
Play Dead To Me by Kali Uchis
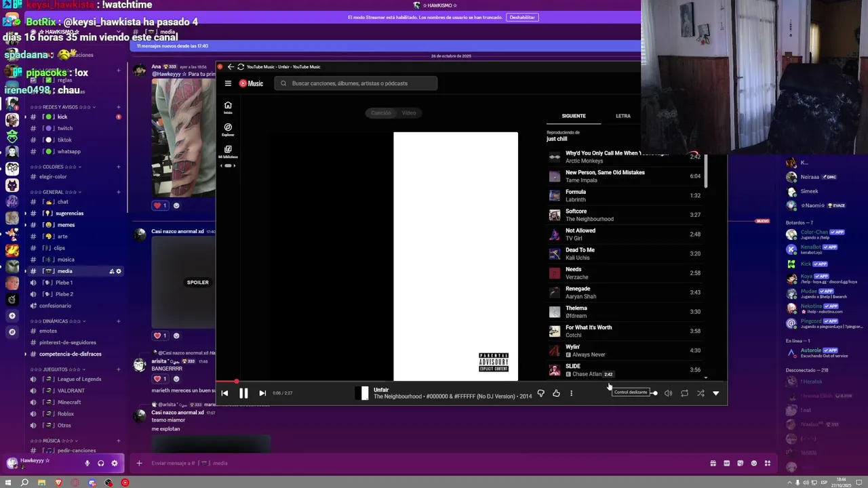(x=624, y=253)
